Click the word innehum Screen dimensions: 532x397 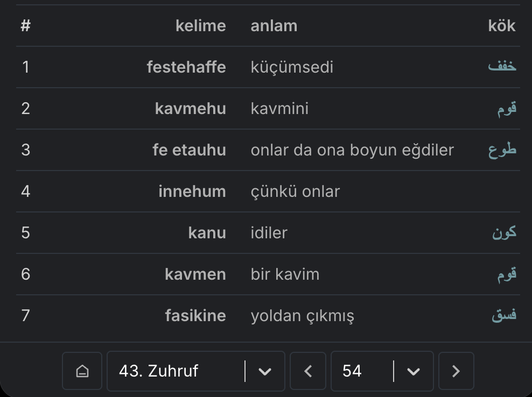pos(192,192)
